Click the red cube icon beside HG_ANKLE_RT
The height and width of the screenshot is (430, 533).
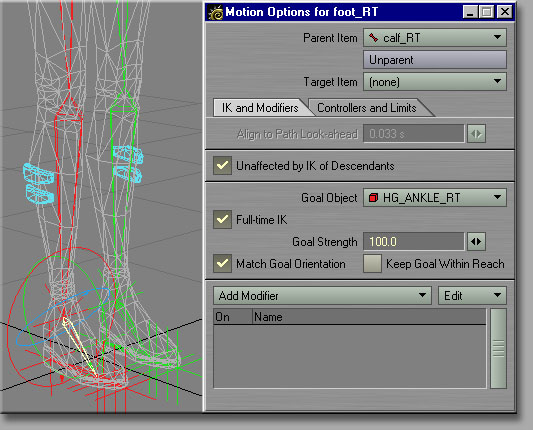[x=374, y=197]
